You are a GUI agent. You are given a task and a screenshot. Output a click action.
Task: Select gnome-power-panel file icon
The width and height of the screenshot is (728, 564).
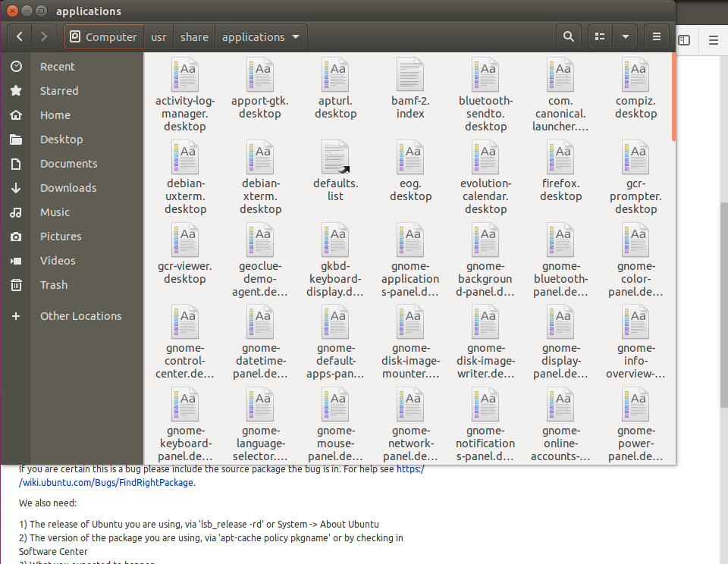[x=635, y=404]
